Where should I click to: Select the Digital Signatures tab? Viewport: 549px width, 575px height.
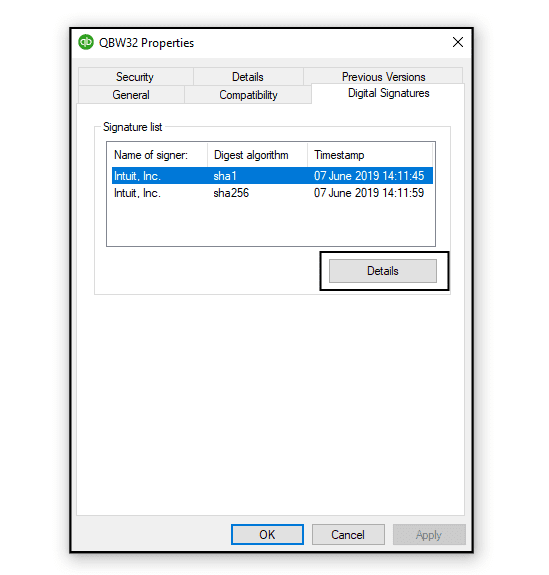click(x=388, y=93)
